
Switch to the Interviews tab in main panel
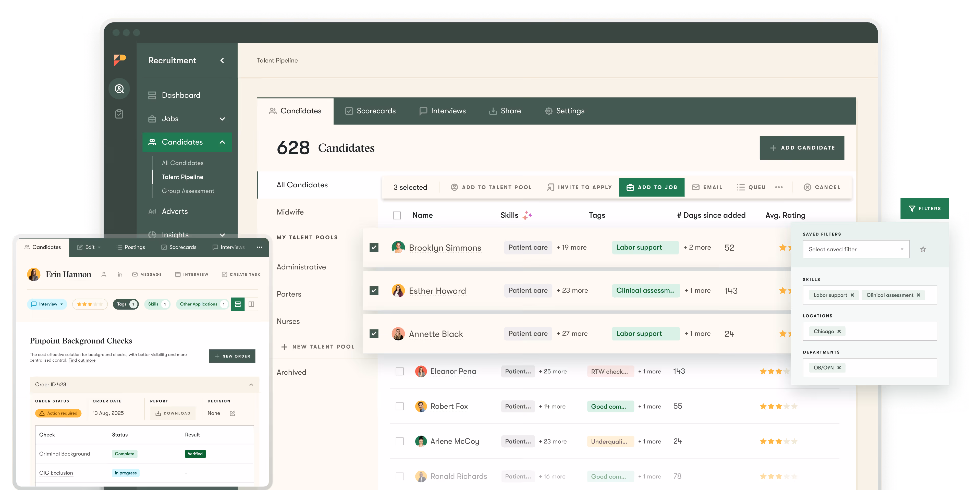442,111
